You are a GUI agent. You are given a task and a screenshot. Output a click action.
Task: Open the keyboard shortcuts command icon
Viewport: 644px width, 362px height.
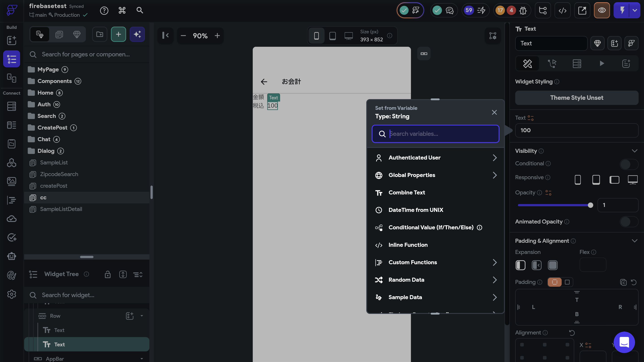[x=122, y=10]
